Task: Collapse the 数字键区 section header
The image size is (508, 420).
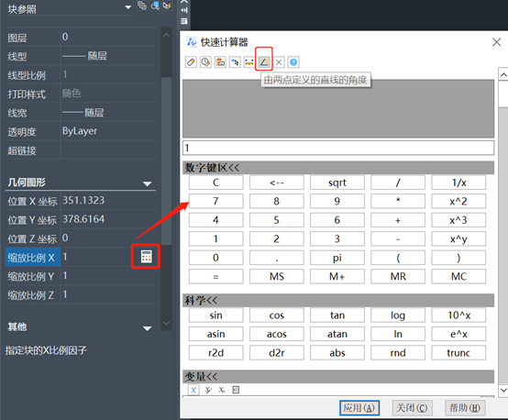Action: point(338,168)
